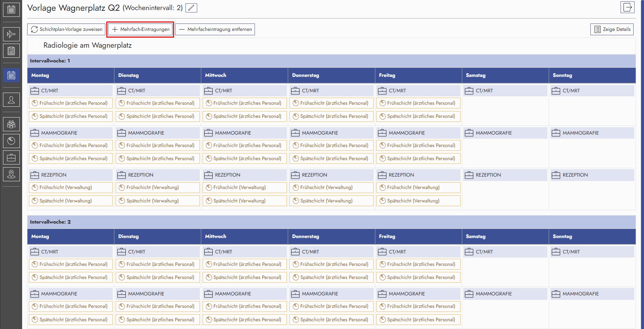Toggle the Zeige Details button

tap(612, 29)
